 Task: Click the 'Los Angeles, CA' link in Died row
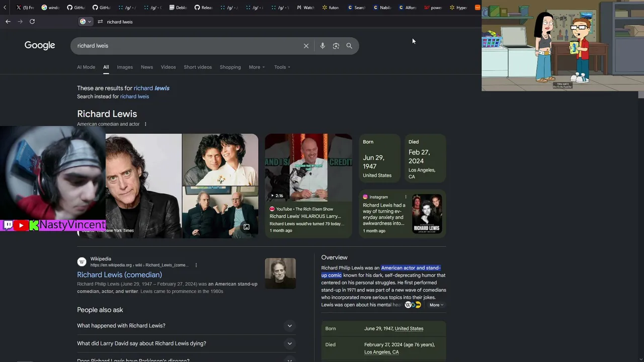point(381,352)
